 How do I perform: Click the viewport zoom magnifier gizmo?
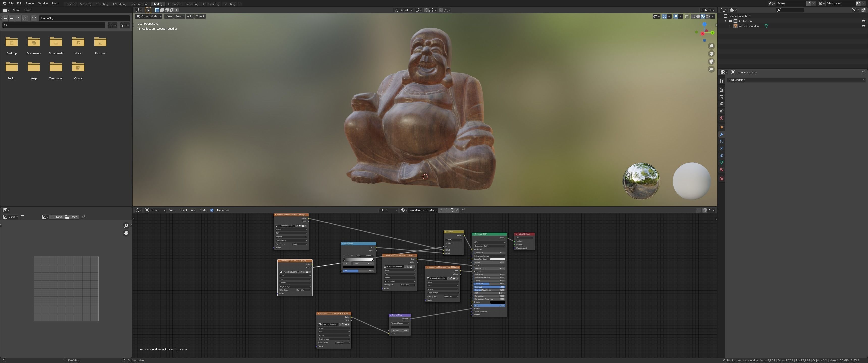(x=711, y=46)
